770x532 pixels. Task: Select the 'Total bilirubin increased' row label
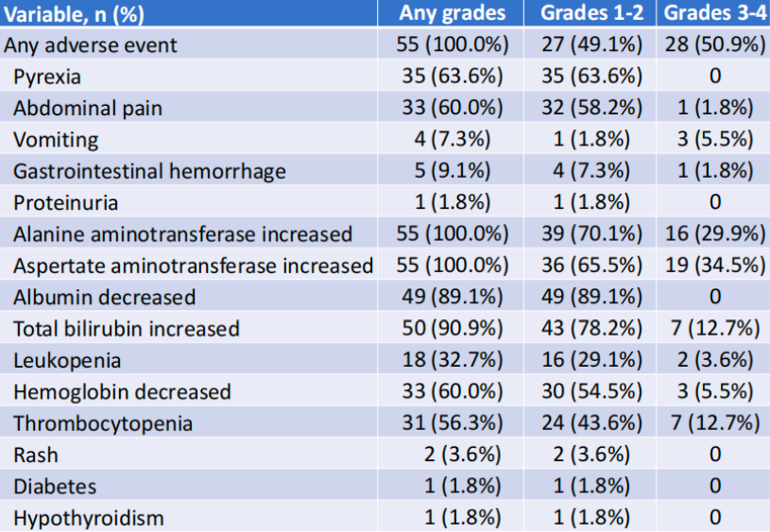tap(126, 329)
